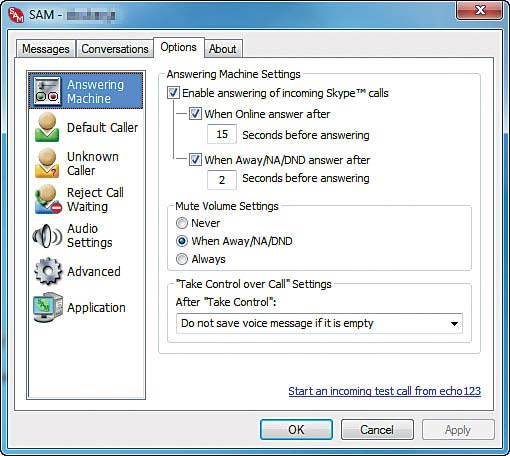Click the online seconds field showing 15
Viewport: 510px width, 456px height.
click(x=222, y=134)
